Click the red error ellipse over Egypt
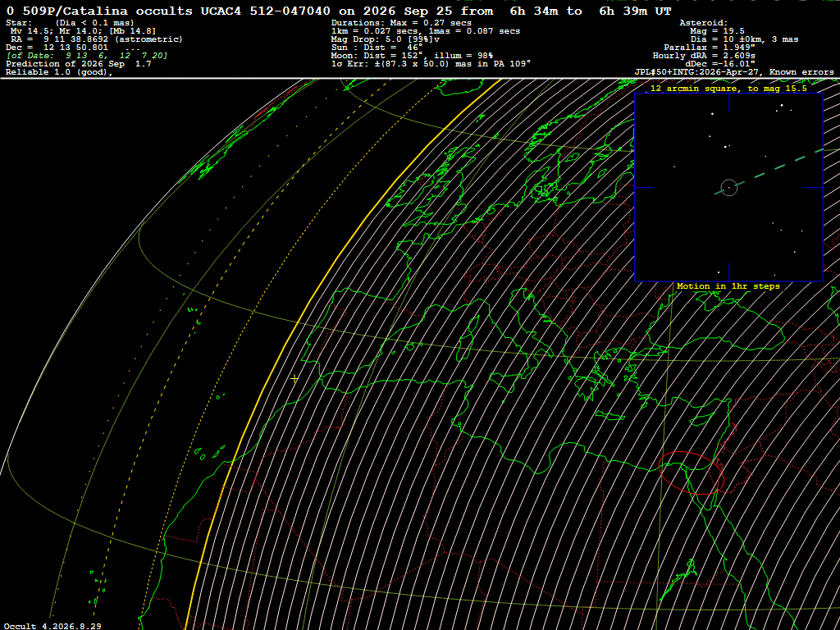 (691, 472)
